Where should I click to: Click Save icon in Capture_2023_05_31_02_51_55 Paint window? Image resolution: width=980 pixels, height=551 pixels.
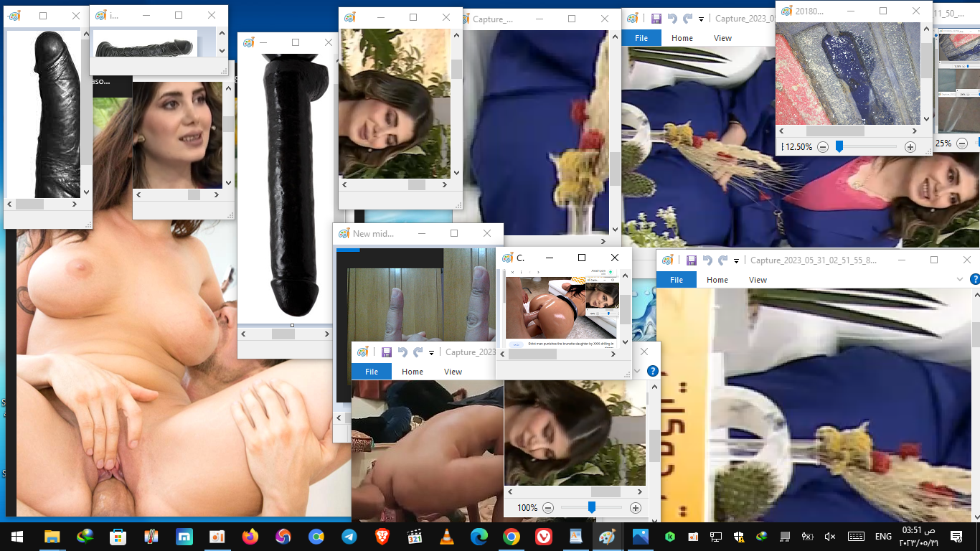[x=692, y=260]
